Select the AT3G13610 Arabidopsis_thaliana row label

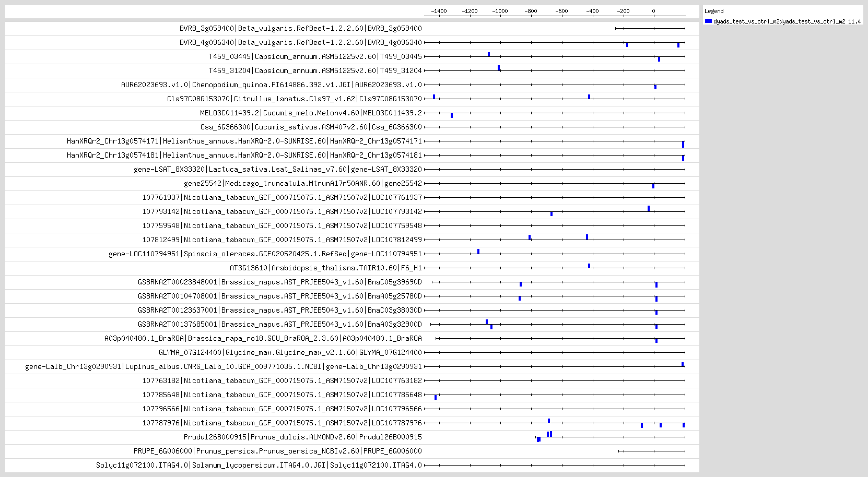pos(326,268)
